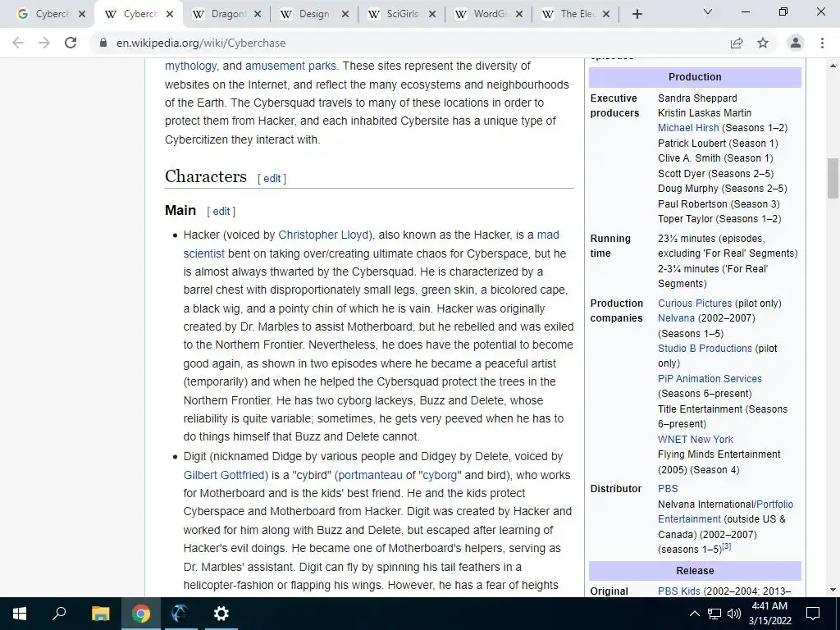Open the Settings gear on taskbar
Viewport: 840px width, 630px height.
[221, 614]
